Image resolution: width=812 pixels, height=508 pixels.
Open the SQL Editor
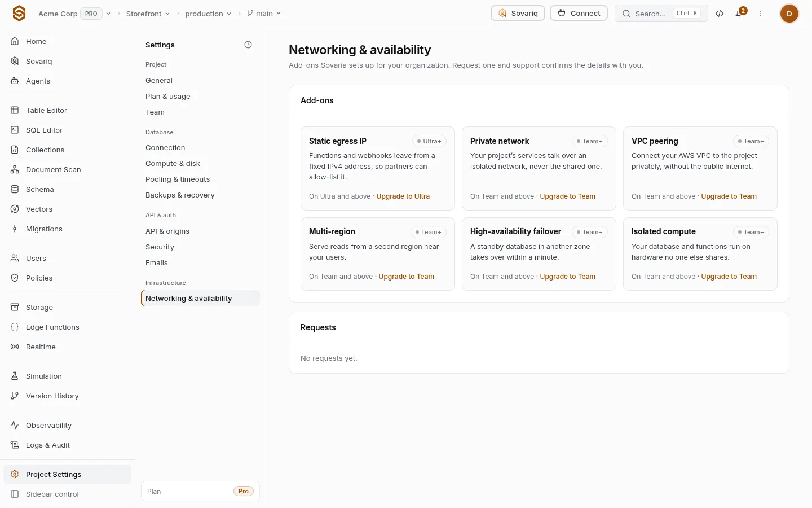[x=68, y=130]
